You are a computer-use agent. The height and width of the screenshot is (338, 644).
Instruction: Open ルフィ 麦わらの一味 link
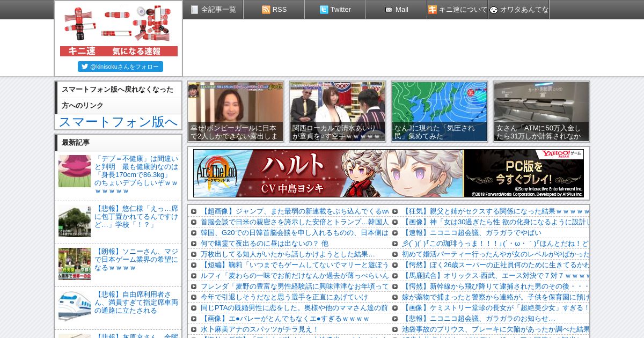pyautogui.click(x=295, y=276)
